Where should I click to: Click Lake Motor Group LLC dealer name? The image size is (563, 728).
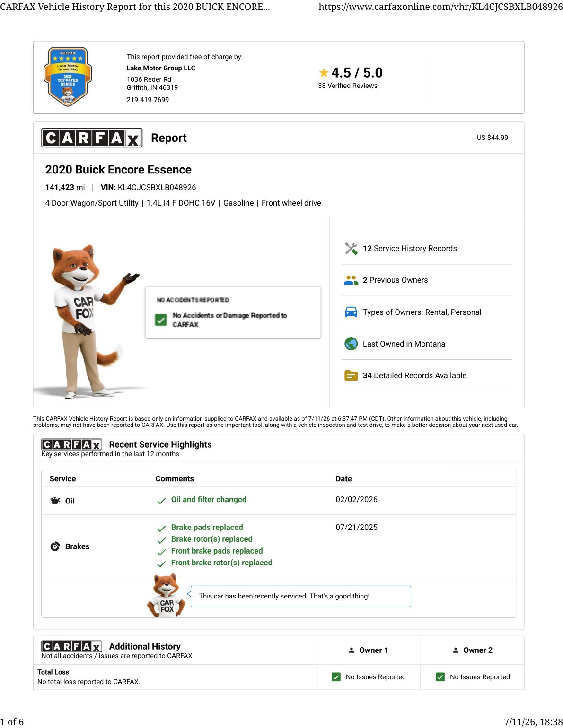point(161,68)
